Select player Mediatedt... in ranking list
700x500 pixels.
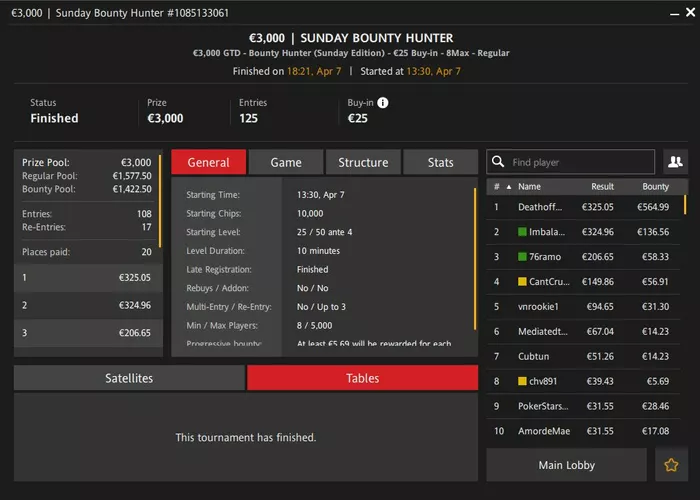pos(583,331)
